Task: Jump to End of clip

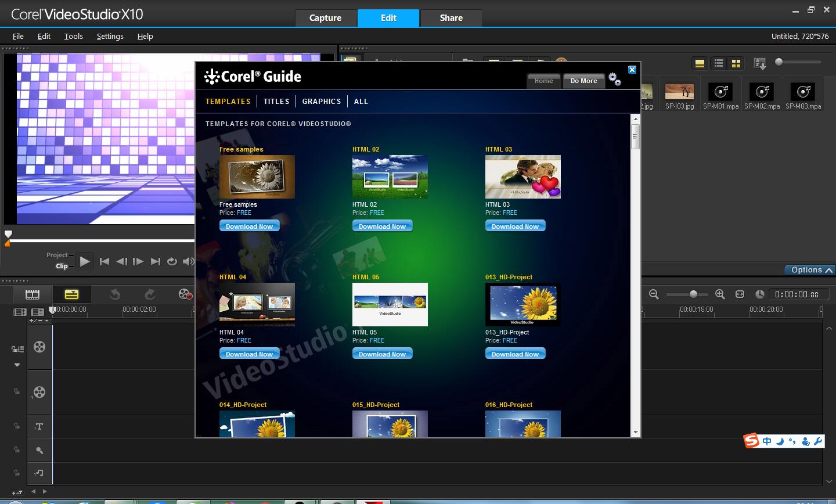Action: (155, 261)
